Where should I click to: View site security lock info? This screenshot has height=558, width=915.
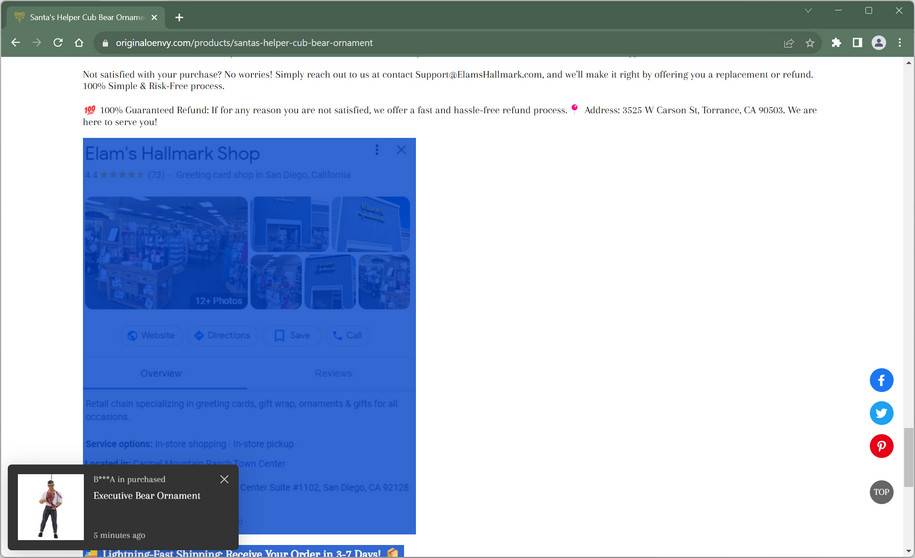105,43
